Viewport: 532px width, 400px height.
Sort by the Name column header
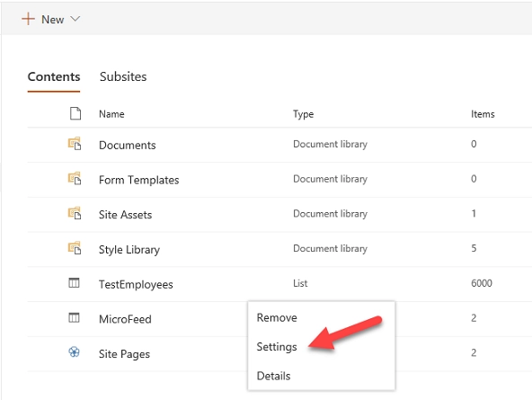click(x=111, y=114)
